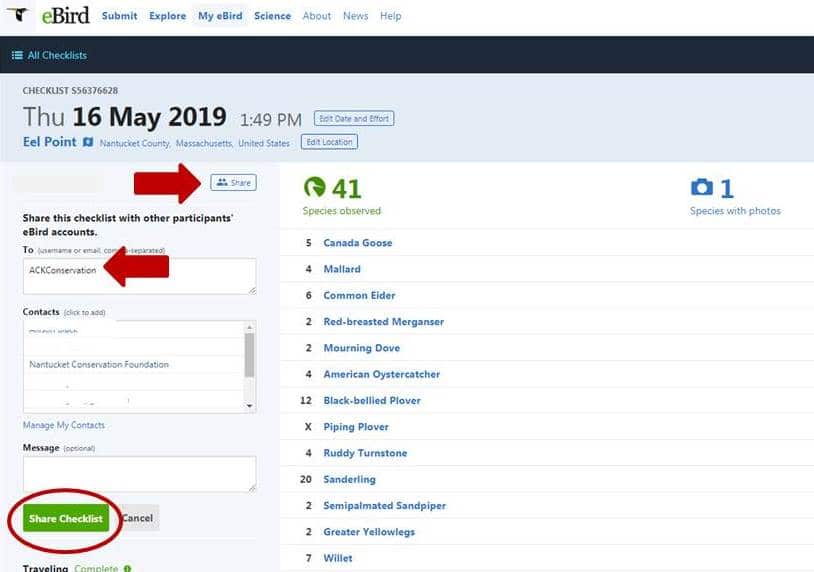Click the contacts list scrollbar thumb
This screenshot has height=572, width=814.
point(249,355)
